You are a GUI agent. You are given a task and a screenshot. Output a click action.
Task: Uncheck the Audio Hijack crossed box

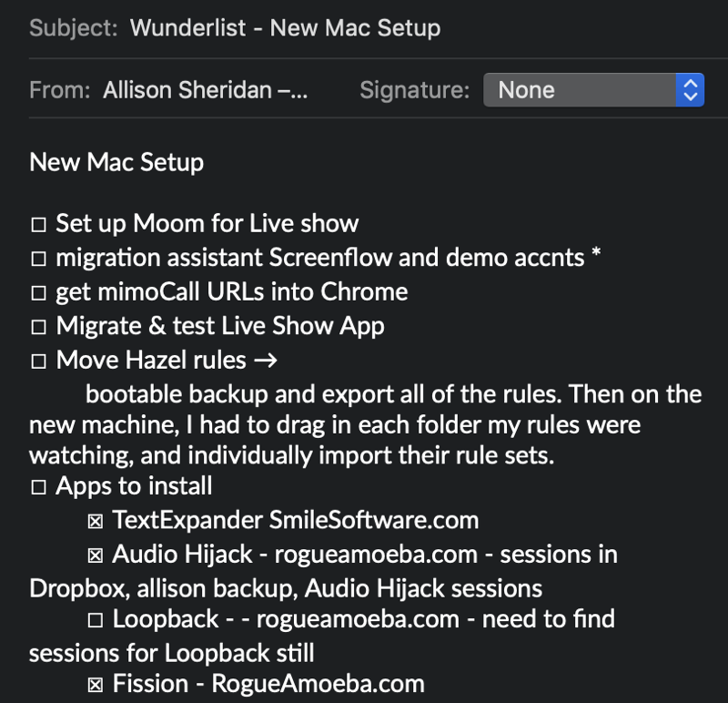(95, 555)
